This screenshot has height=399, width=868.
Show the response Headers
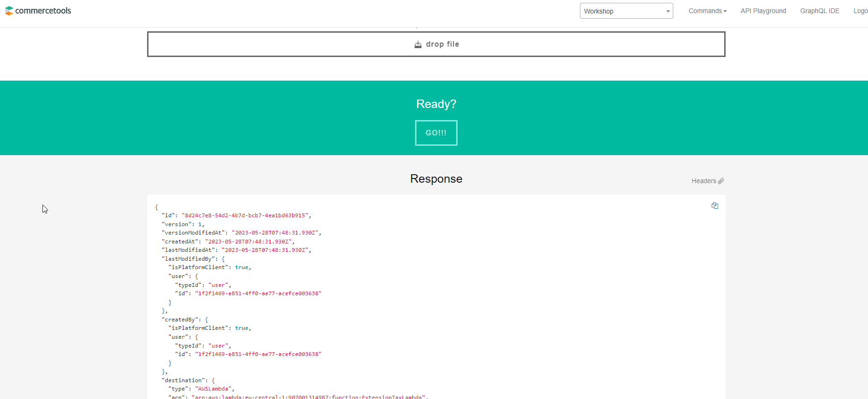click(x=704, y=181)
